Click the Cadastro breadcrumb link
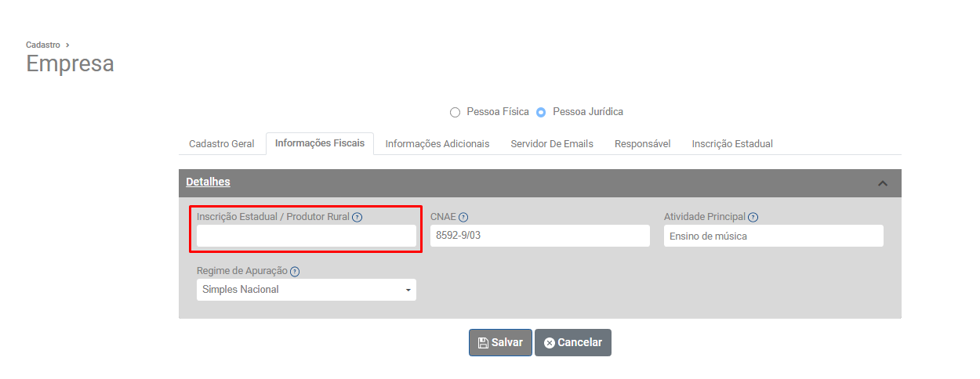The width and height of the screenshot is (980, 379). (x=43, y=45)
